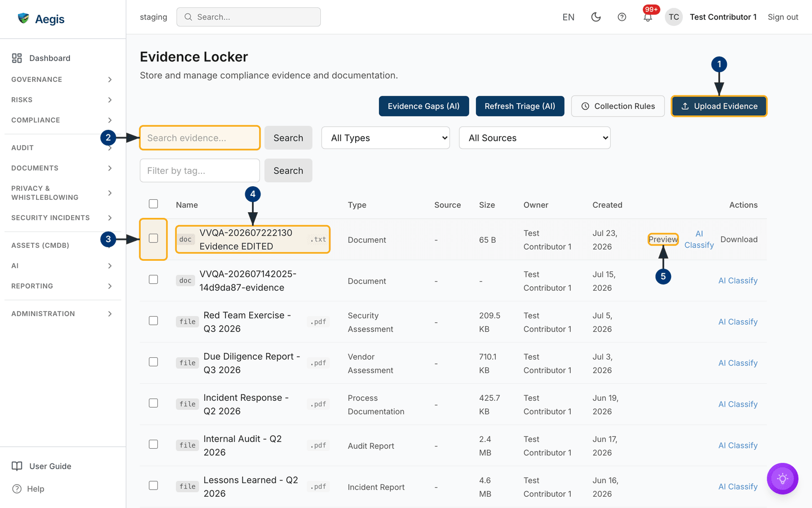Screen dimensions: 812x508
Task: Click the clock icon on Collection Rules
Action: (585, 106)
